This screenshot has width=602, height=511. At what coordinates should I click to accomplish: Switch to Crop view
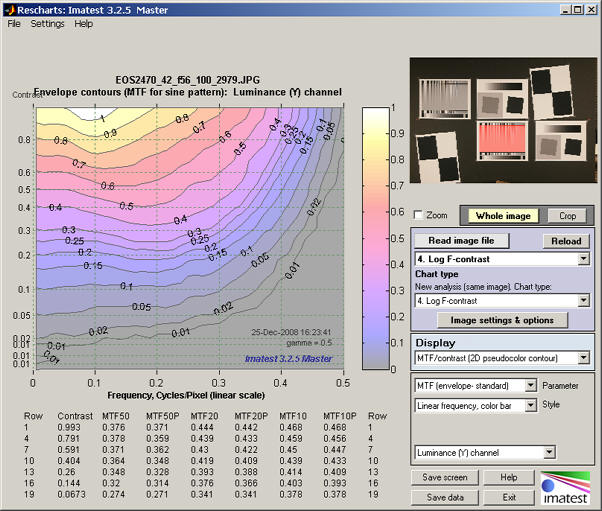567,216
